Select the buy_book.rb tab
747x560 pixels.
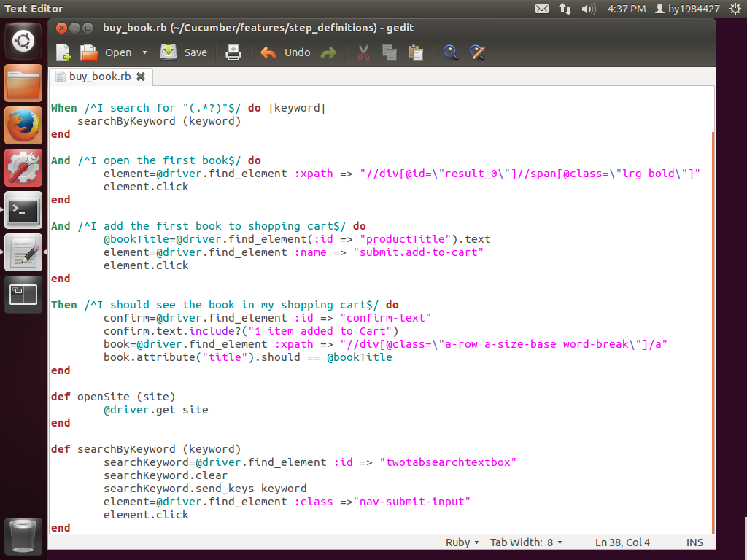pyautogui.click(x=99, y=77)
